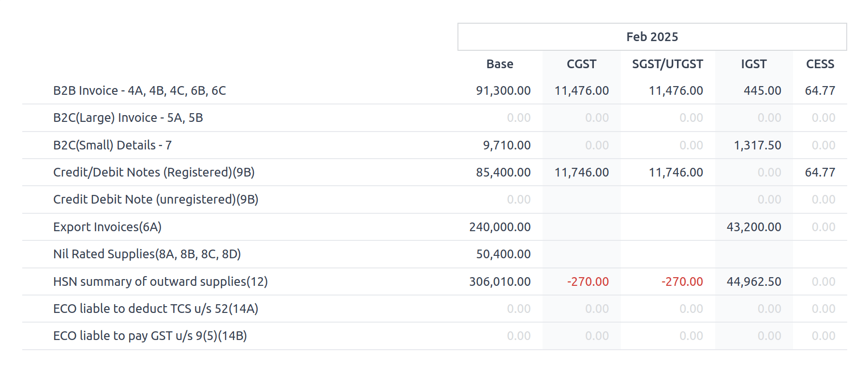Select ECO liable to deduct TCS u/s 52(14A)
This screenshot has height=370, width=868.
(x=156, y=309)
